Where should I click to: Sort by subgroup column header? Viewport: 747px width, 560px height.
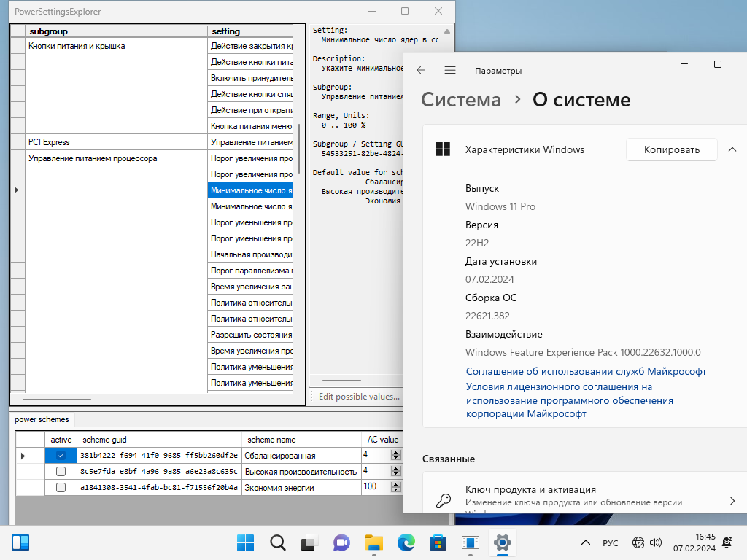(x=116, y=31)
